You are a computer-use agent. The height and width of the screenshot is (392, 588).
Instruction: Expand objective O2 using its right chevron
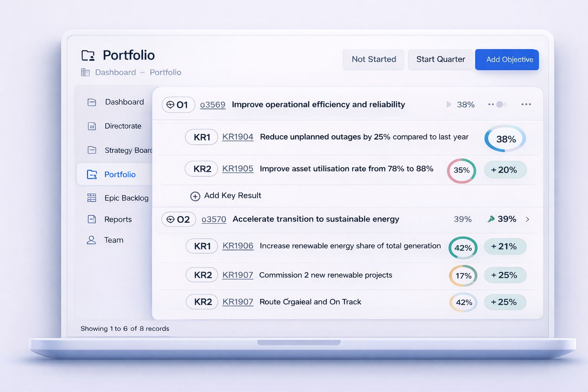[528, 219]
